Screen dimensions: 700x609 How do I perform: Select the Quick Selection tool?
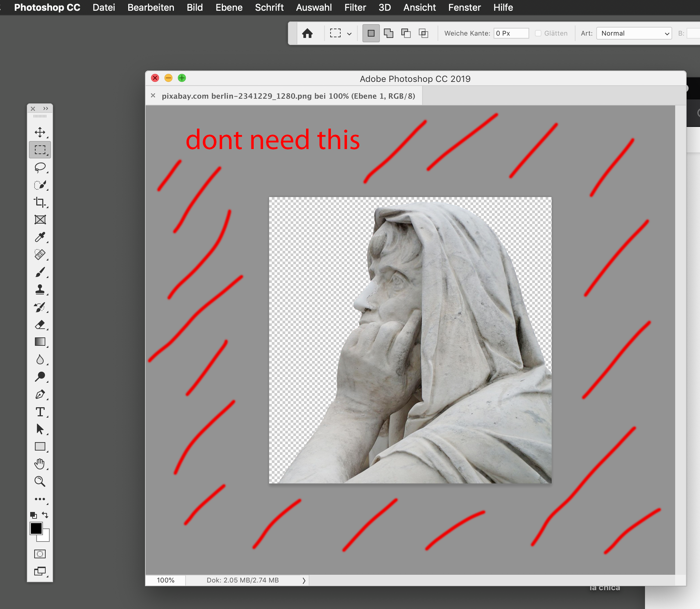[x=40, y=185]
